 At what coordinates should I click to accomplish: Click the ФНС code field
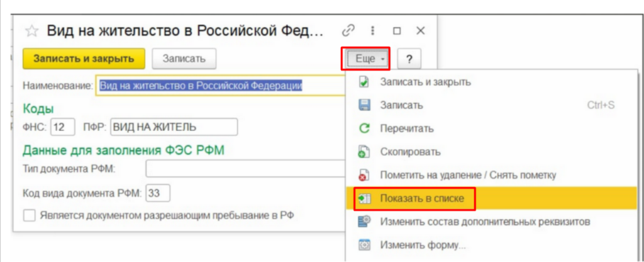tap(63, 127)
